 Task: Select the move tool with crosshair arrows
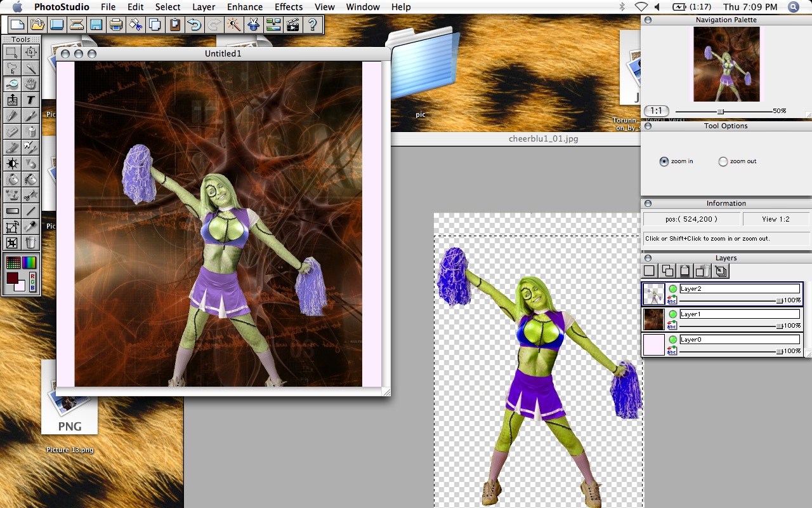[x=30, y=52]
